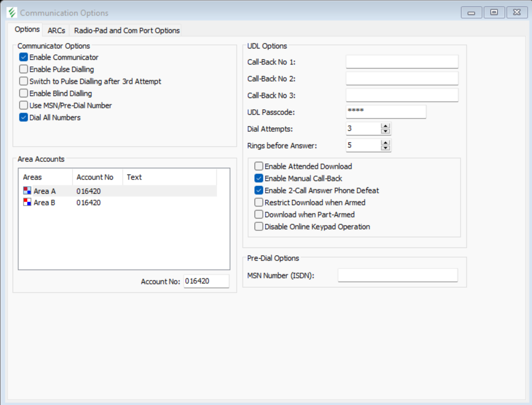
Task: Enable Attended Download checkbox
Action: tap(259, 166)
